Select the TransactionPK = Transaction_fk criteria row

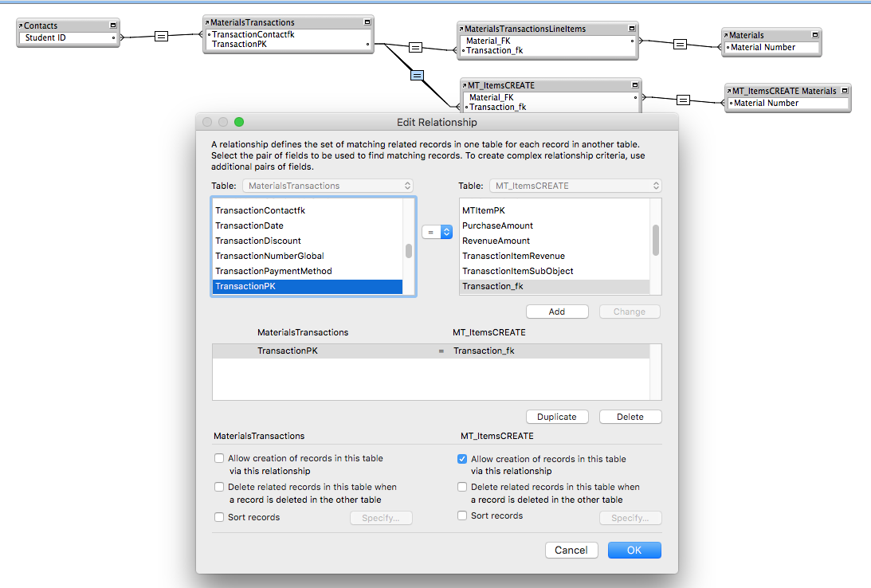click(431, 351)
